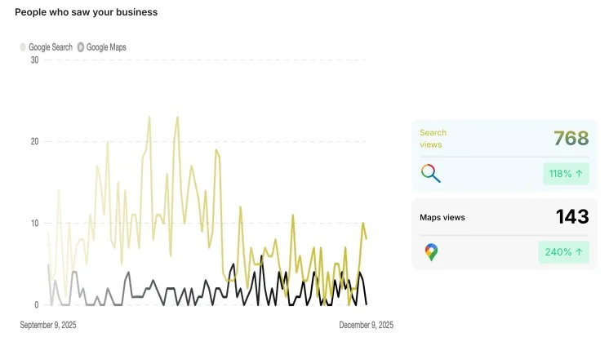The image size is (609, 364).
Task: Click the 768 search views total
Action: [571, 139]
